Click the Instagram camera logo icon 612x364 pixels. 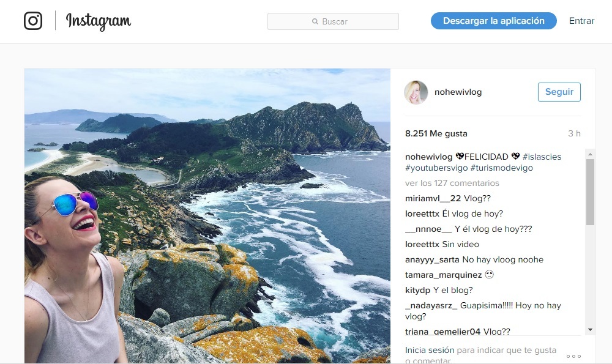(x=33, y=21)
